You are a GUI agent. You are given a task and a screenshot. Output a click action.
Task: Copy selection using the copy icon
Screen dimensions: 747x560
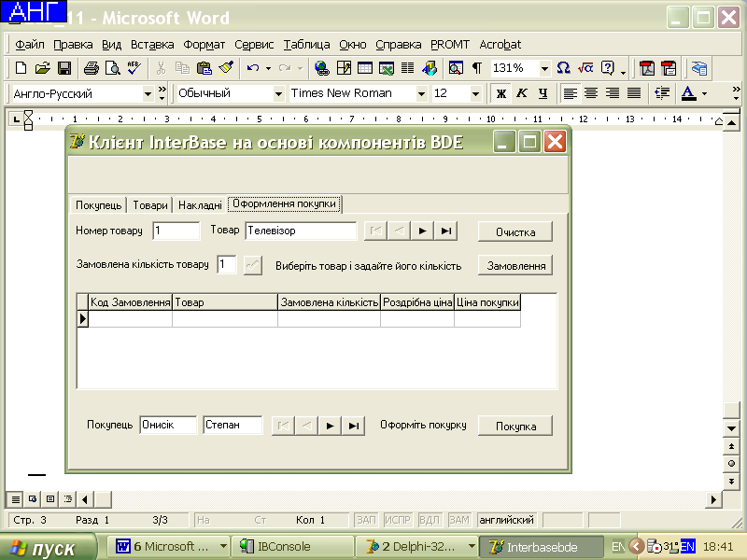[x=182, y=68]
